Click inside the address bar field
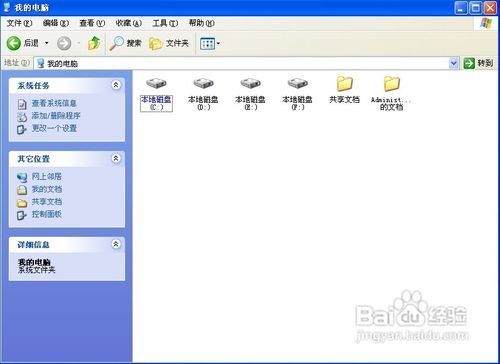500x364 pixels. coord(246,63)
